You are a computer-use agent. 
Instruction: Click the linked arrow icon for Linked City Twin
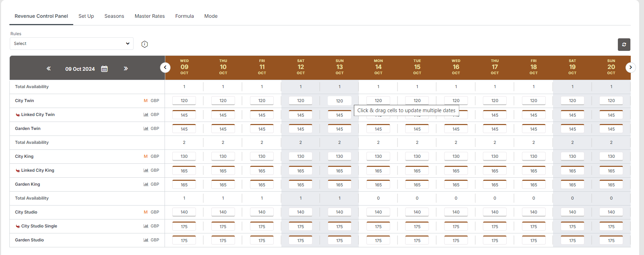(18, 115)
